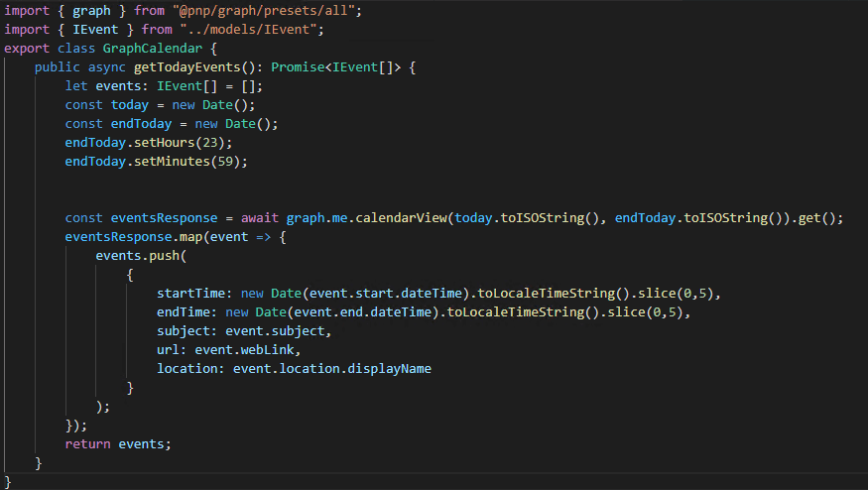
Task: Click "map" in "eventsResponse.map"
Action: pos(191,236)
